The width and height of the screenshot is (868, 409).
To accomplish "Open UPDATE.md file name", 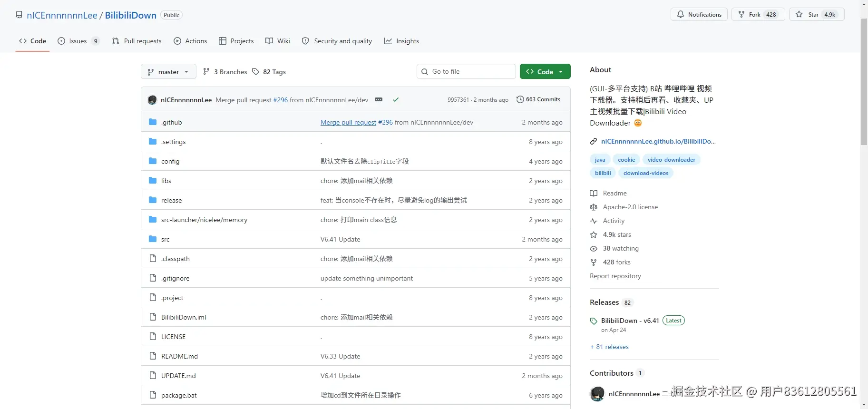I will 178,376.
